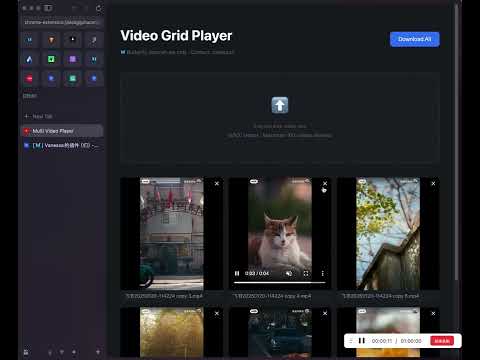Viewport: 480px width, 360px height.
Task: Click the golden foliage video thumbnail
Action: click(x=172, y=332)
